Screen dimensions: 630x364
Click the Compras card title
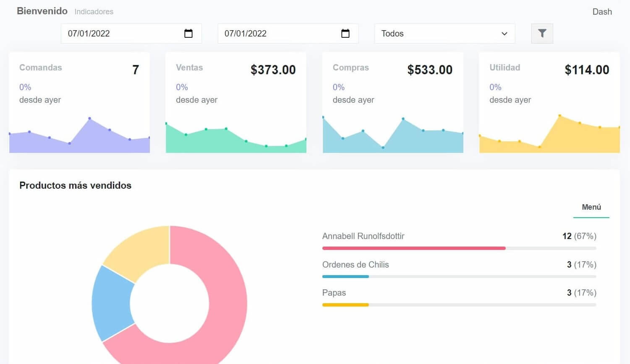pos(351,68)
